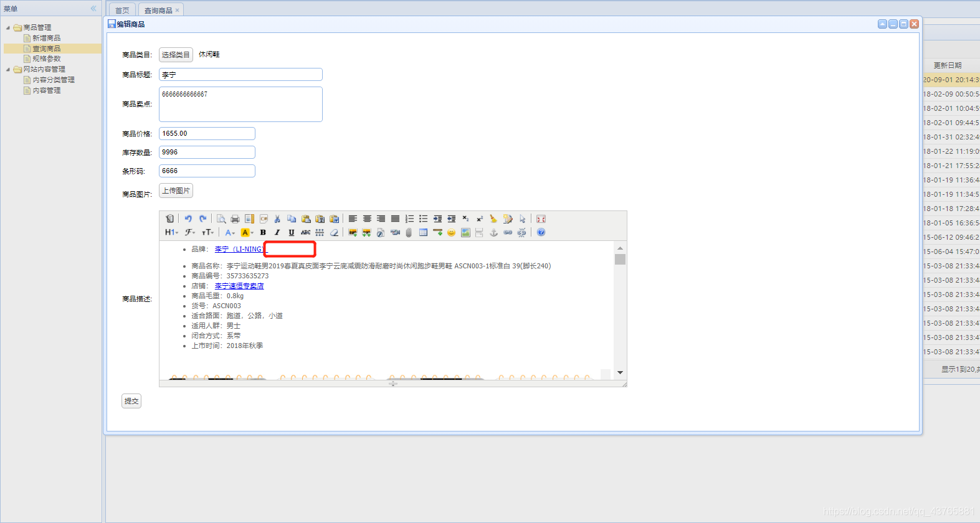Focus the 库存数量 input field
The height and width of the screenshot is (523, 980).
pyautogui.click(x=207, y=152)
